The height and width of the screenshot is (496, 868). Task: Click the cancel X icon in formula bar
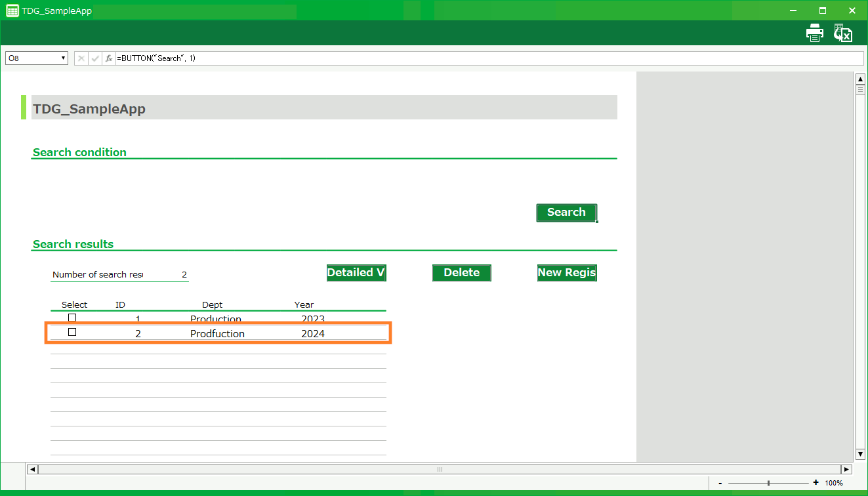click(81, 58)
